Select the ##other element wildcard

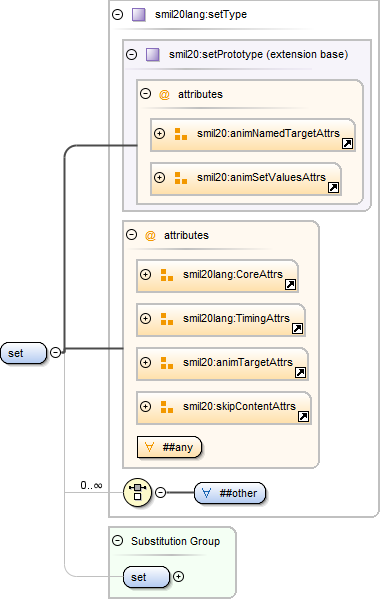point(230,493)
